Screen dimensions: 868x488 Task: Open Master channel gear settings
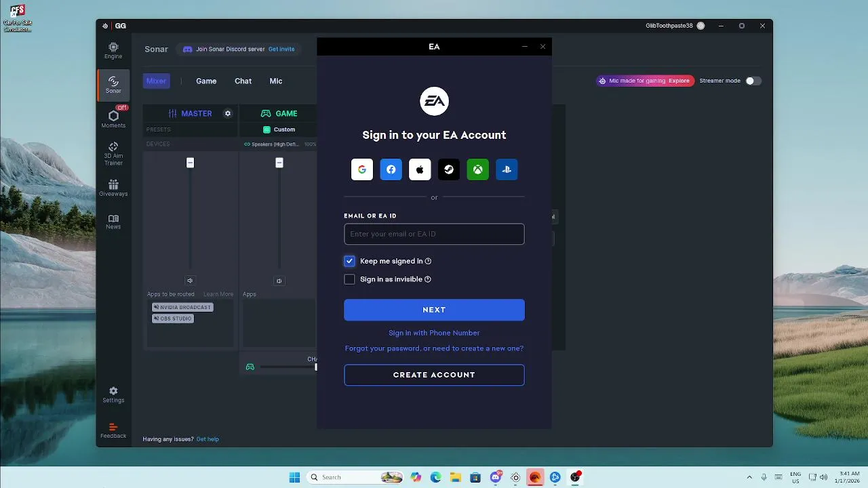[228, 113]
